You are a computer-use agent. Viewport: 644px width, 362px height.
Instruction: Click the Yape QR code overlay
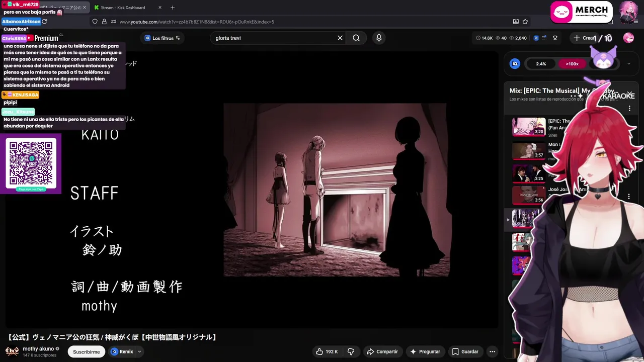(x=31, y=163)
